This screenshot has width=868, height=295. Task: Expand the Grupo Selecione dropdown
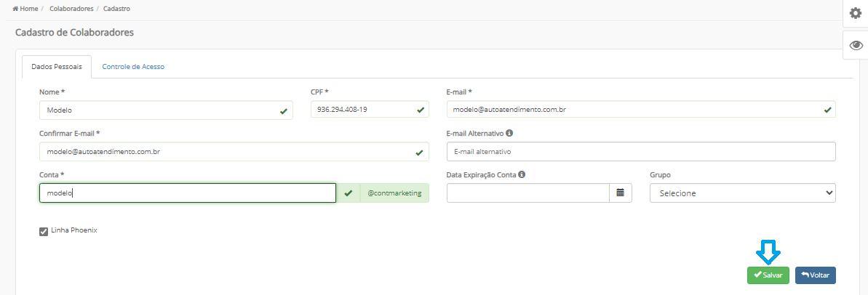742,193
